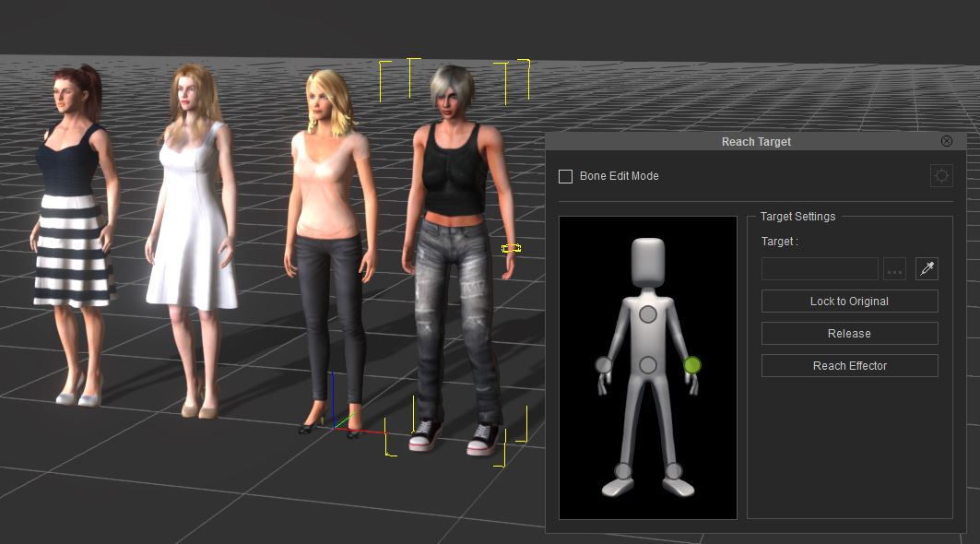The width and height of the screenshot is (980, 544).
Task: Select the dummy's screen-left foot effector
Action: click(x=623, y=471)
